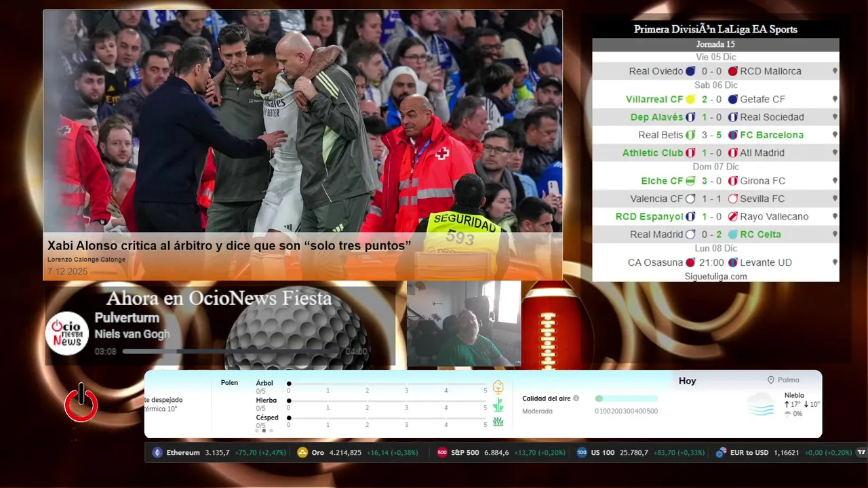Click the Osasuna 21:00 kickoff time
This screenshot has width=868, height=488.
(711, 262)
